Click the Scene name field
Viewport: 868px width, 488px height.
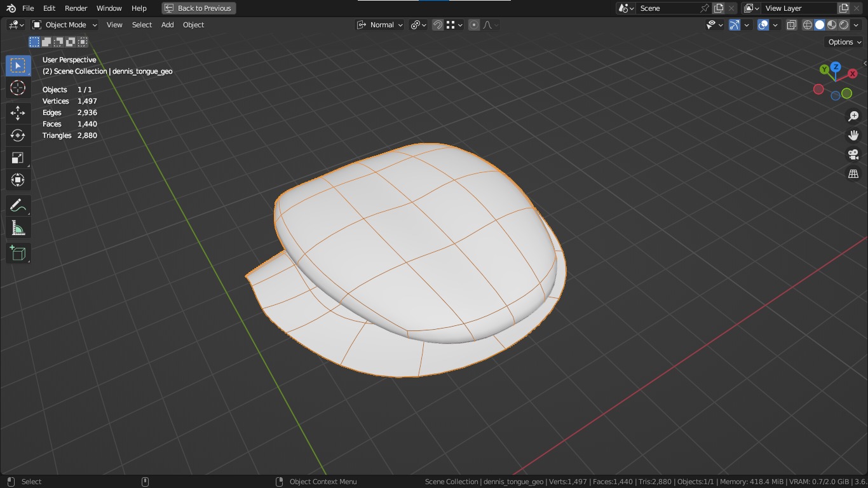point(667,8)
